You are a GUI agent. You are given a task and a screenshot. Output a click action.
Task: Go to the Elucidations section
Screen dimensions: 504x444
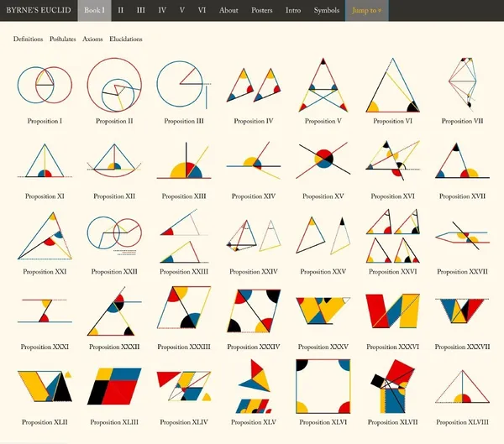126,39
